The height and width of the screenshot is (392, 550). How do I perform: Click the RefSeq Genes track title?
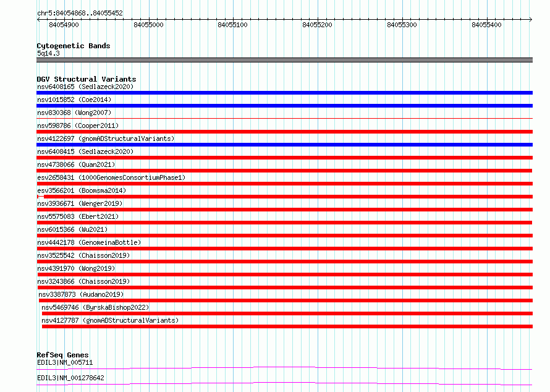62,355
